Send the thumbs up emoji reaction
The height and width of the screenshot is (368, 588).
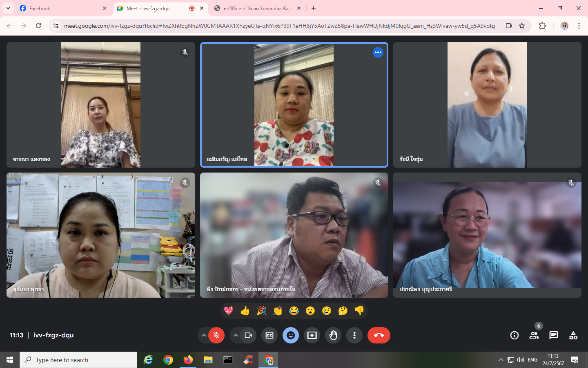click(x=245, y=311)
